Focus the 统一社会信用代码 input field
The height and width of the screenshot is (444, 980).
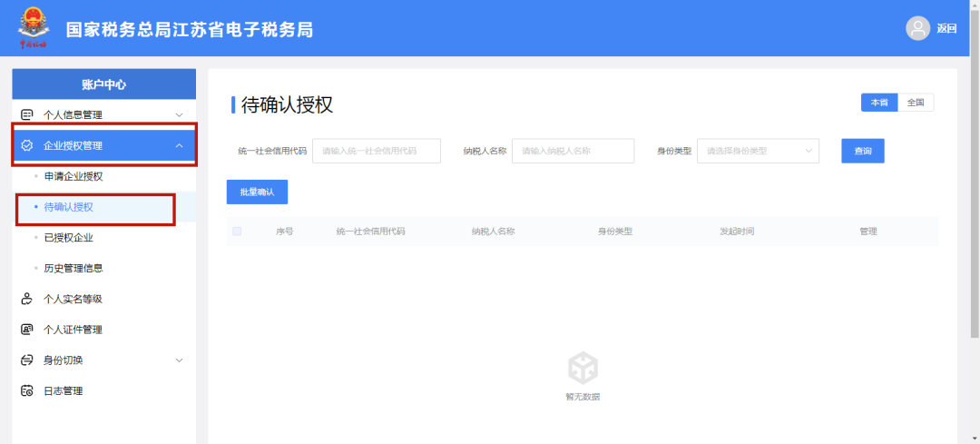pyautogui.click(x=377, y=151)
